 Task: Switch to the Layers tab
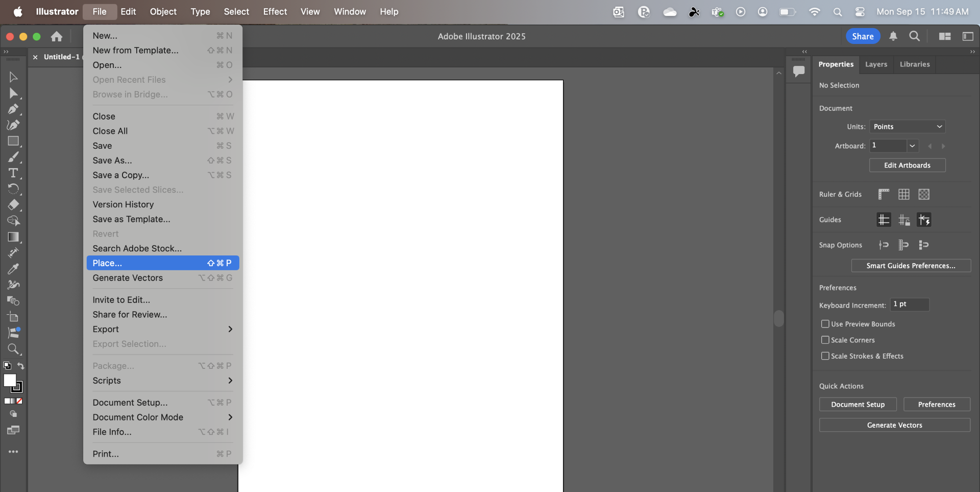point(876,64)
